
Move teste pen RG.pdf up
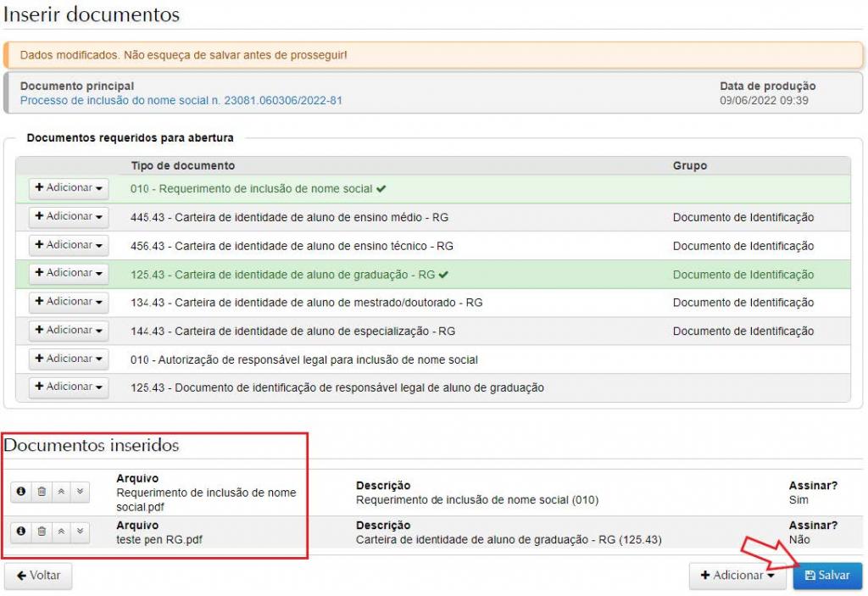pyautogui.click(x=60, y=532)
